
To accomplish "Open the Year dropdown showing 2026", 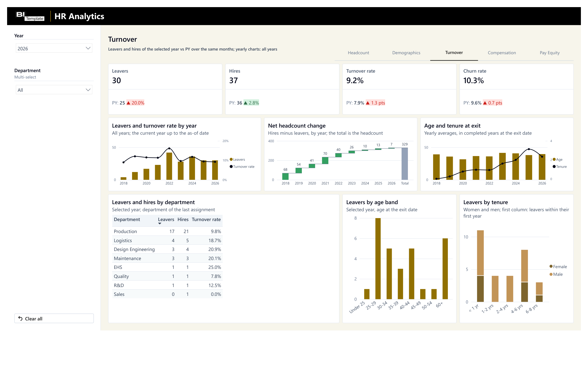I will [54, 48].
